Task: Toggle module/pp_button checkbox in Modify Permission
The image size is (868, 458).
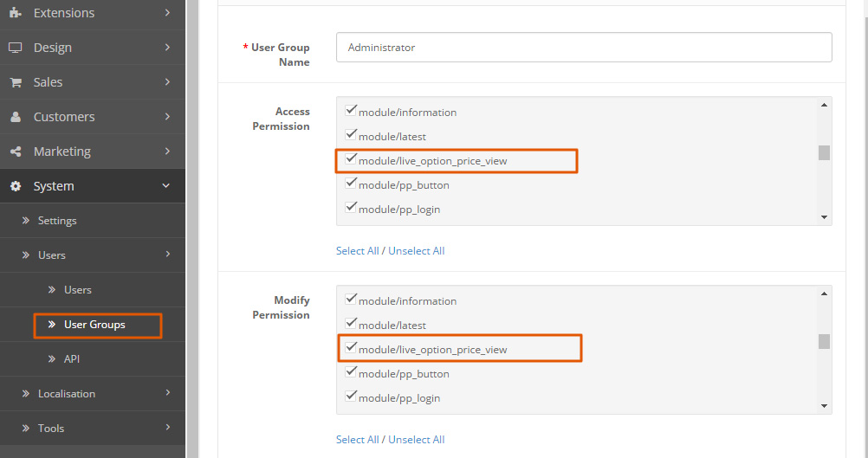Action: 351,372
